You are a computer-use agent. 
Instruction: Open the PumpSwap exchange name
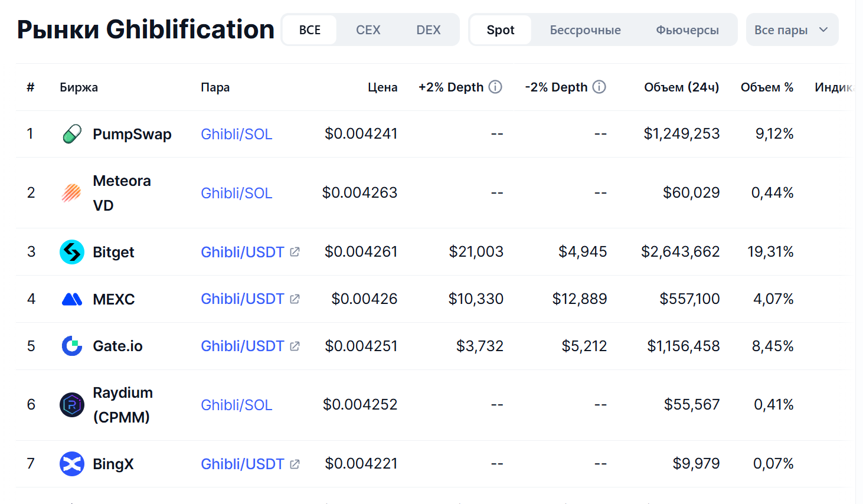click(x=132, y=134)
